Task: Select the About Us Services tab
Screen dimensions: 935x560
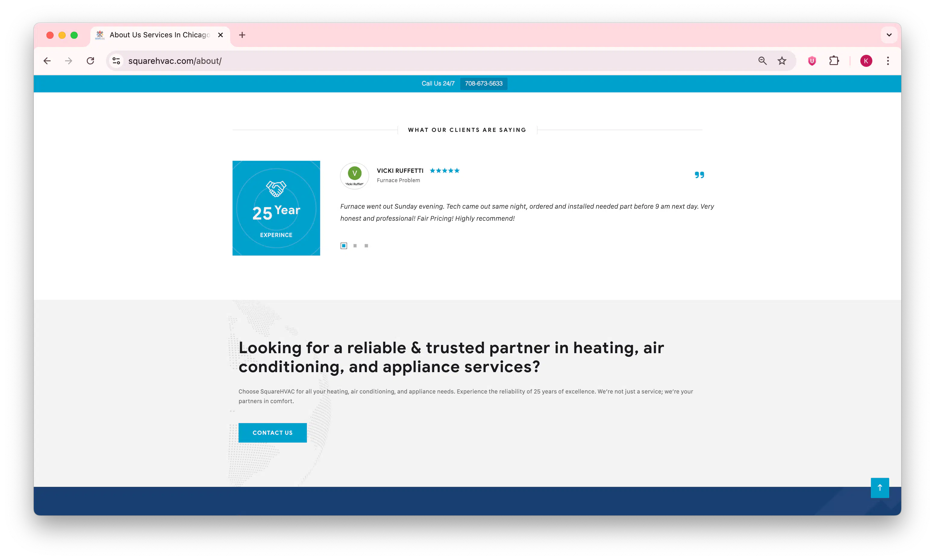Action: tap(159, 35)
